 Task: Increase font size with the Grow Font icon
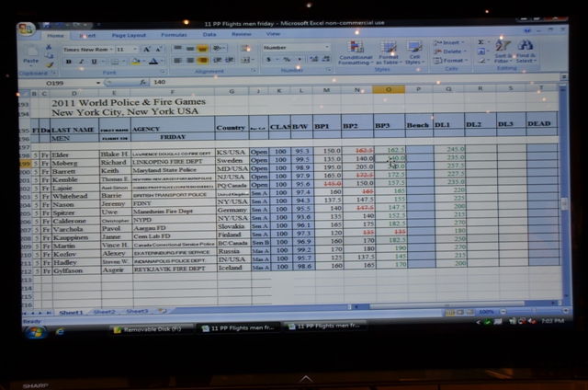click(x=147, y=49)
